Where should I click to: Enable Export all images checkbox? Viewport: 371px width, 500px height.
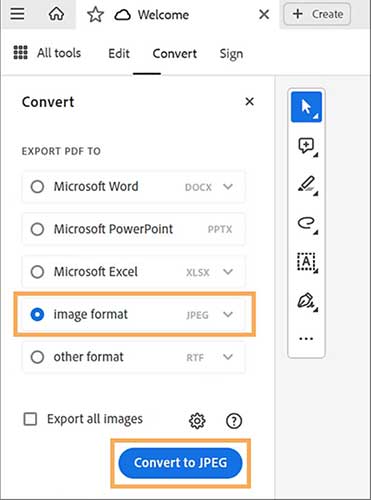pyautogui.click(x=30, y=419)
